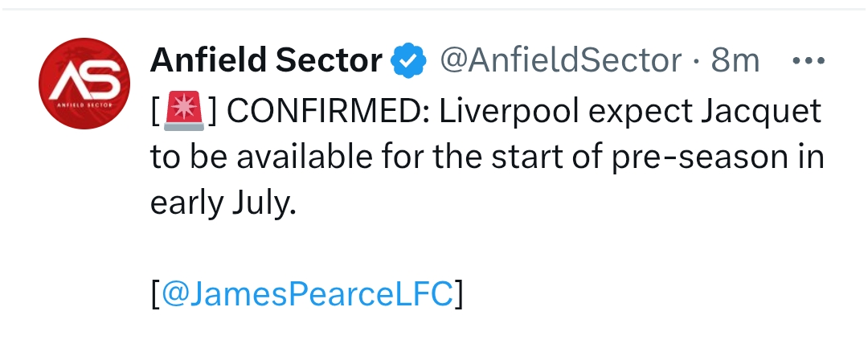This screenshot has height=344, width=868.
Task: Click the white AS logo letters
Action: (84, 79)
